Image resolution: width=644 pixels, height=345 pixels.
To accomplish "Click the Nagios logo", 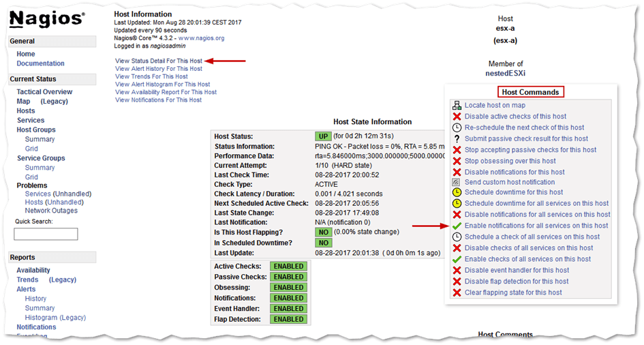I will (47, 19).
